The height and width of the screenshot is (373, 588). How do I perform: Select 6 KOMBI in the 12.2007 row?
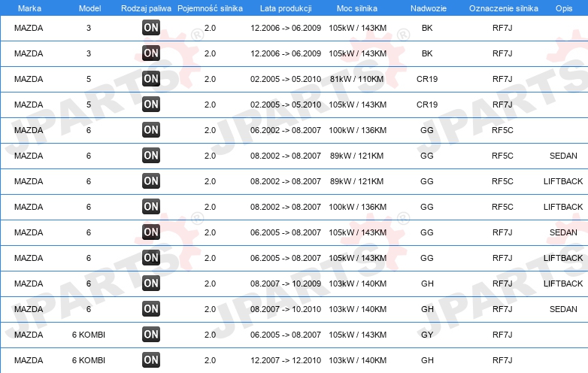tap(89, 360)
